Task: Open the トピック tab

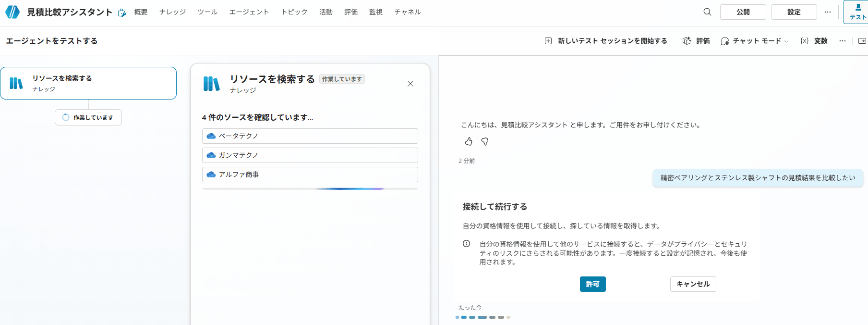Action: (x=294, y=12)
